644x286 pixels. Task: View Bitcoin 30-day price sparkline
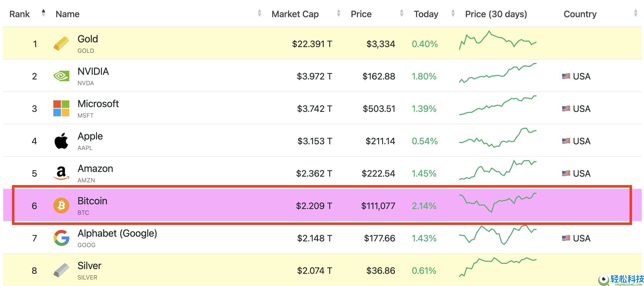(x=498, y=203)
